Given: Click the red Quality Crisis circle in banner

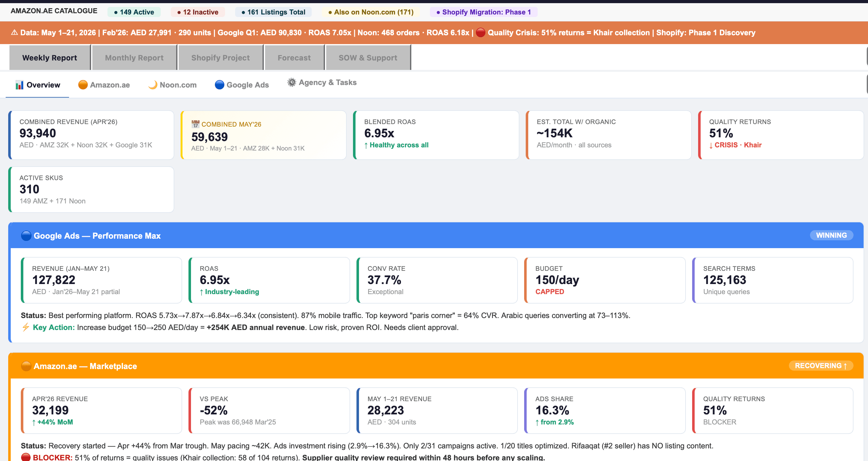Looking at the screenshot, I should point(481,33).
